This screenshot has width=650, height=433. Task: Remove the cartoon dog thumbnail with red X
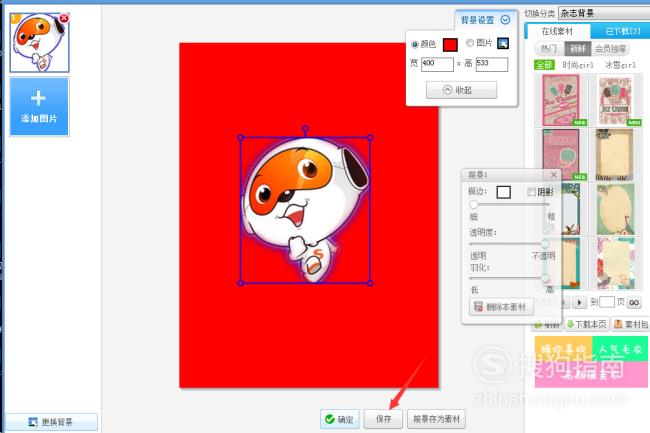click(64, 18)
